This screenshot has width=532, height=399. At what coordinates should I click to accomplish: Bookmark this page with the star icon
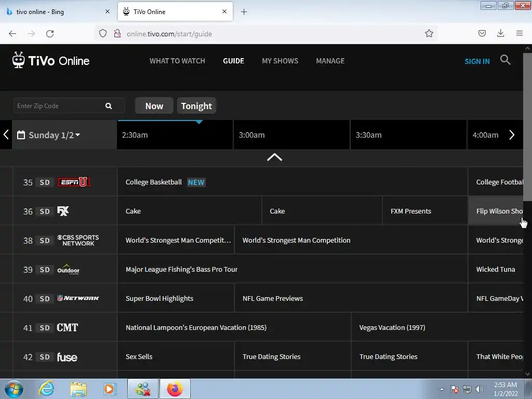coord(429,33)
